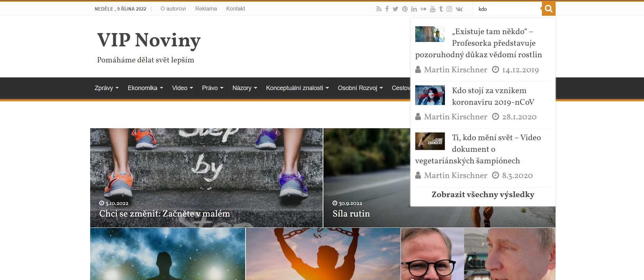Open the Twitter social icon
This screenshot has width=644, height=280.
point(395,9)
